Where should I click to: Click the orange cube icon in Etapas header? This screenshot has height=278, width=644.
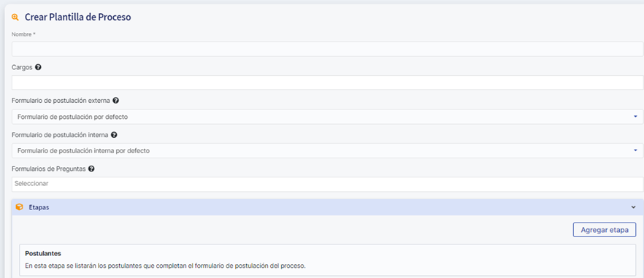(x=19, y=207)
